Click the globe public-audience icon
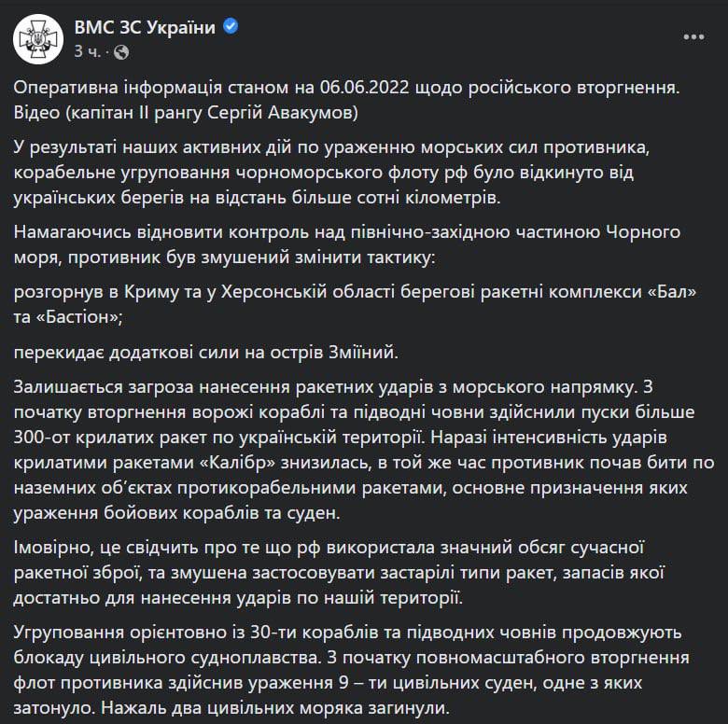Viewport: 728px width, 724px height. (123, 50)
